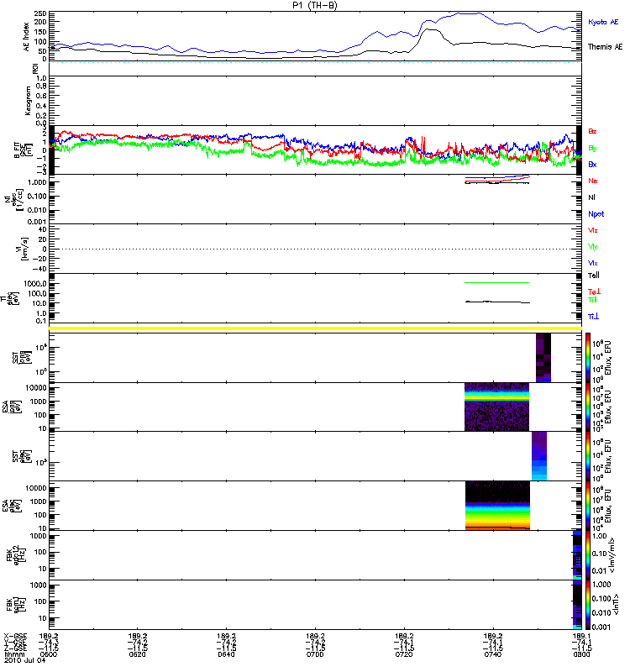Click the Vi [km/s] axis title
The image size is (630, 672).
pos(23,249)
